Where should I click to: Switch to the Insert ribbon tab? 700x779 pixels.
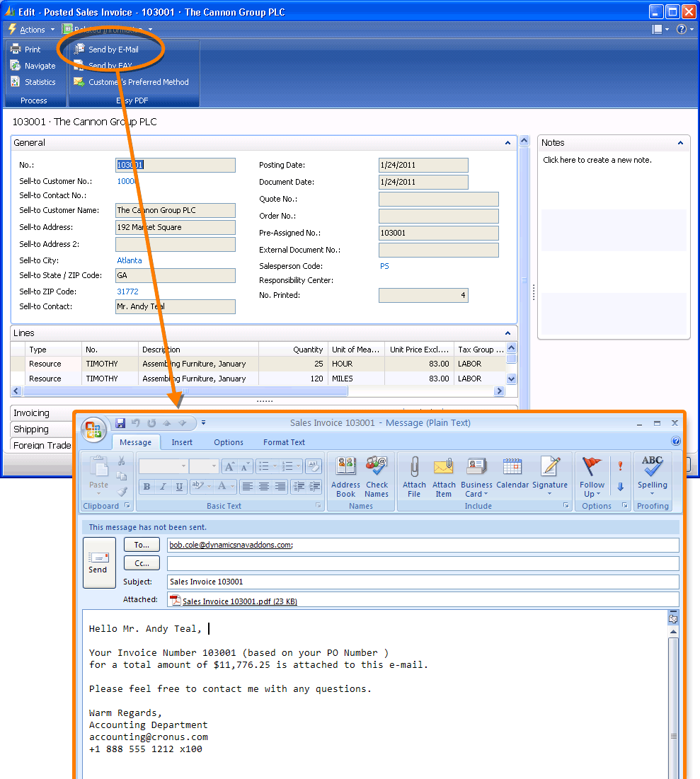click(182, 443)
